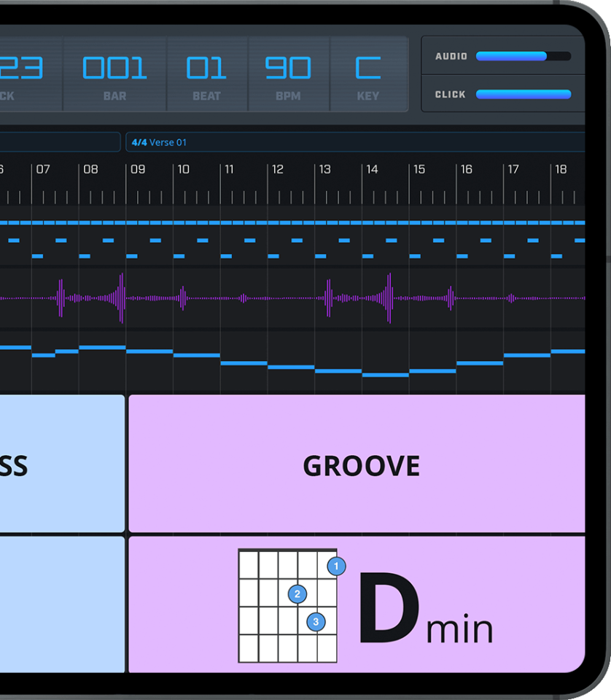Click bar 18 marker on the ruler
This screenshot has height=700, width=611.
click(x=561, y=169)
